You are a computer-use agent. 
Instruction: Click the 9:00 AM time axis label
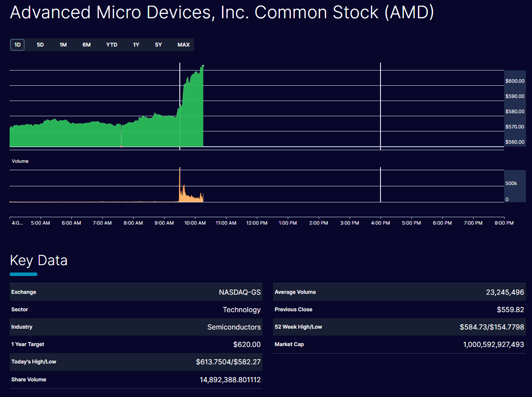tap(164, 223)
